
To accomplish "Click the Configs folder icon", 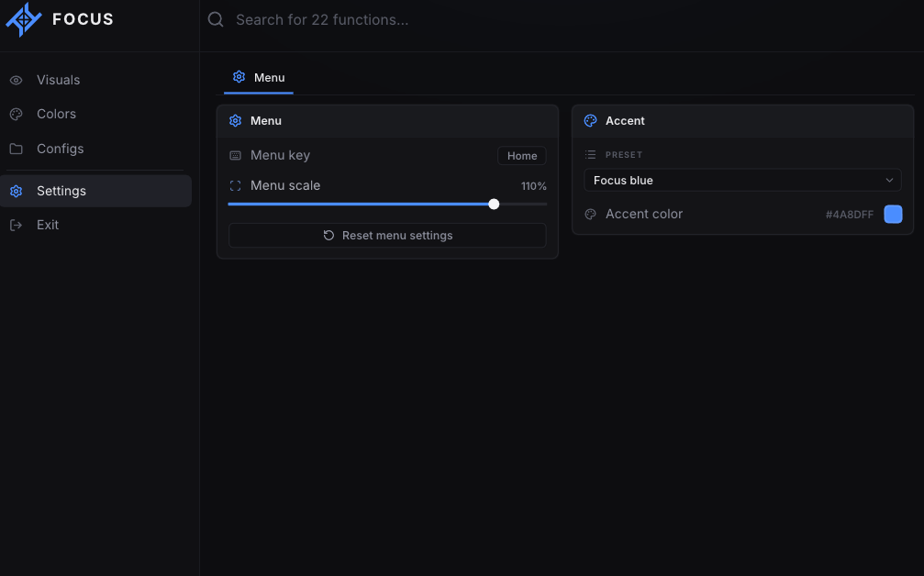I will pos(16,149).
